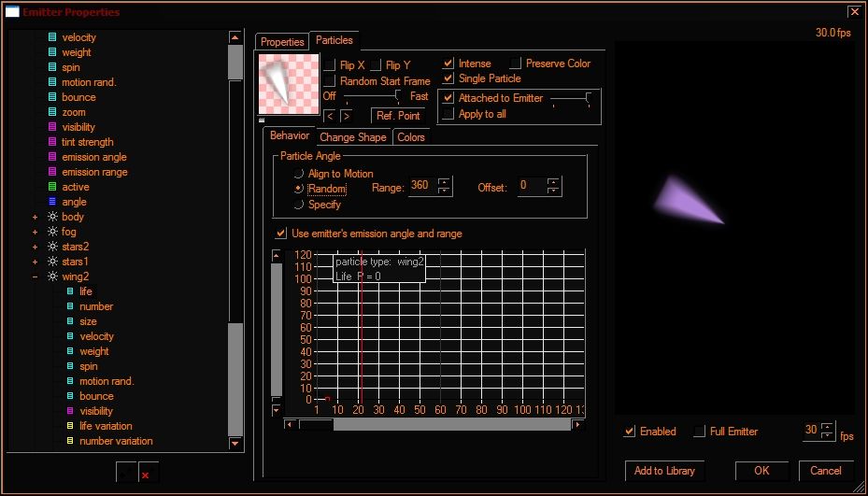Enable the Flip X checkbox

(x=330, y=65)
